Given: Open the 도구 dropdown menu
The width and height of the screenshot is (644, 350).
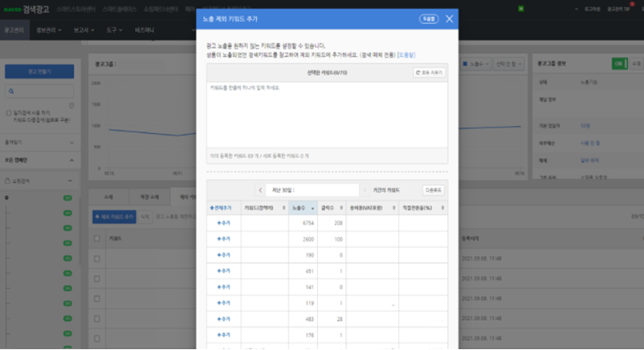Looking at the screenshot, I should [114, 30].
